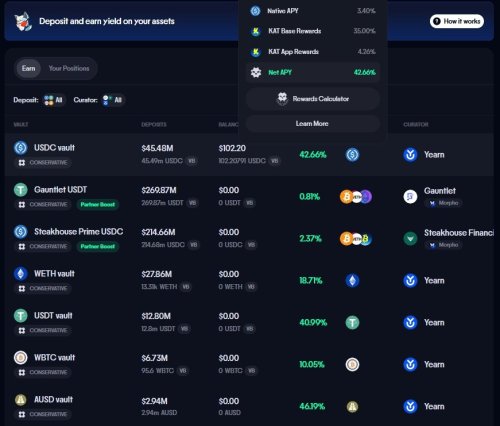Click the KAT App Rewards icon
Image resolution: width=500 pixels, height=426 pixels.
(256, 52)
